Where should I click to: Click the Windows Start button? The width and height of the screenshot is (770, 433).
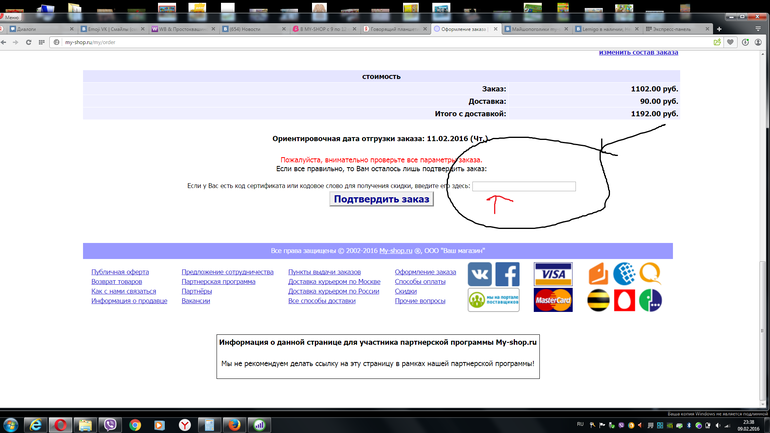click(11, 424)
